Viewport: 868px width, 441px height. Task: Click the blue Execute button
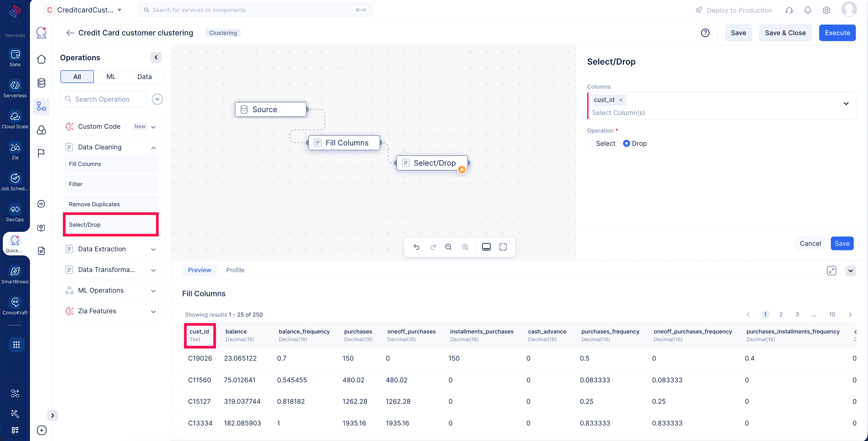(837, 33)
